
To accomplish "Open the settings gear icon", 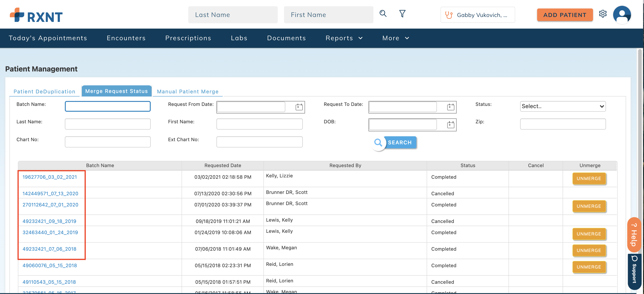I will pos(602,14).
